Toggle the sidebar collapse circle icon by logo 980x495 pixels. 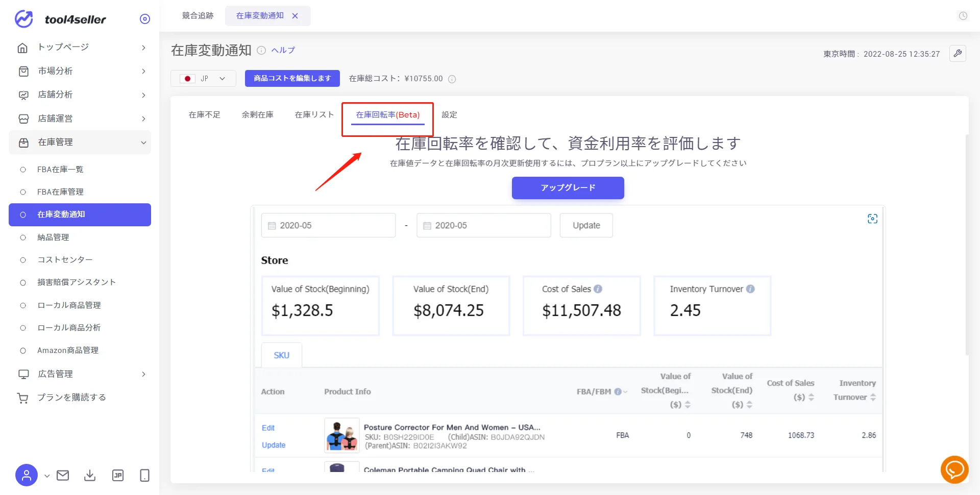click(145, 19)
